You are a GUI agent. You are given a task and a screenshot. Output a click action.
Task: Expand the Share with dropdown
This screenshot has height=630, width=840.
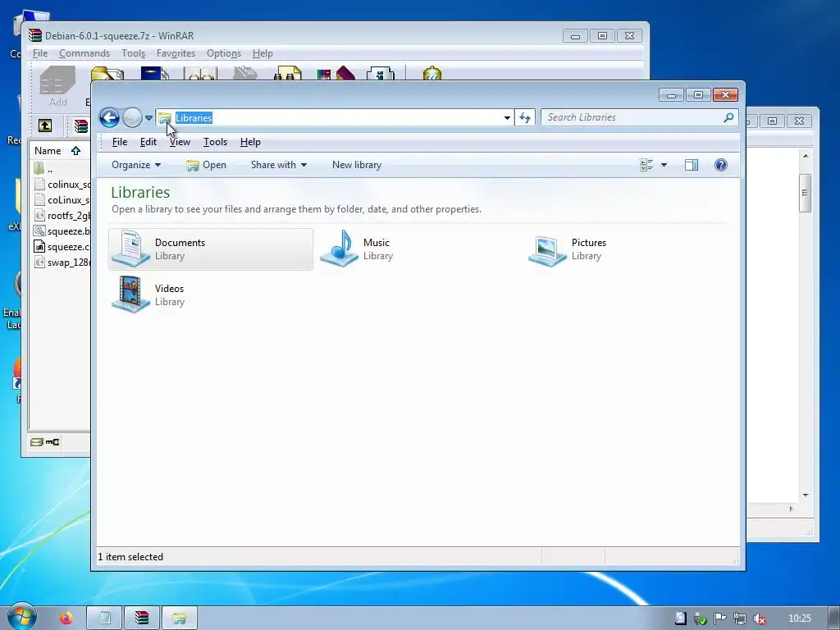coord(279,165)
